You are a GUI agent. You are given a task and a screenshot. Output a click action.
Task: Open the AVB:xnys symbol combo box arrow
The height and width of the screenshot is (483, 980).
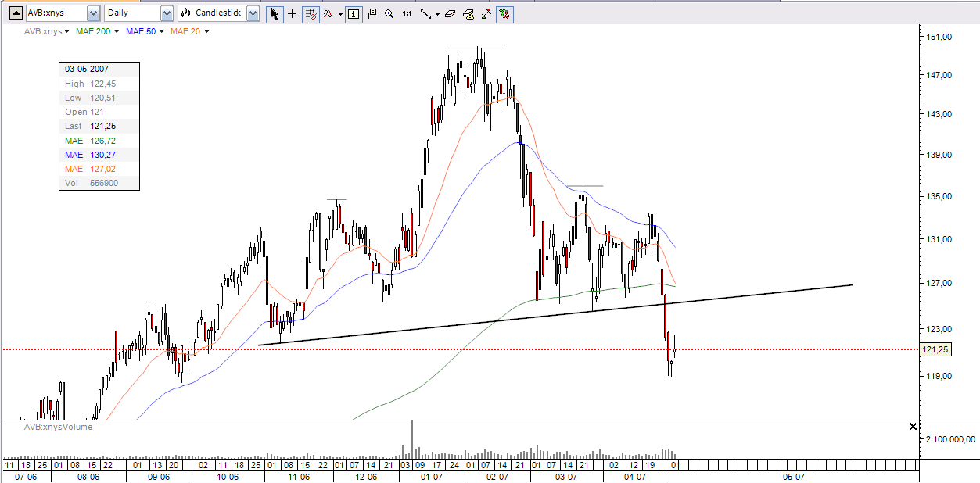[93, 13]
